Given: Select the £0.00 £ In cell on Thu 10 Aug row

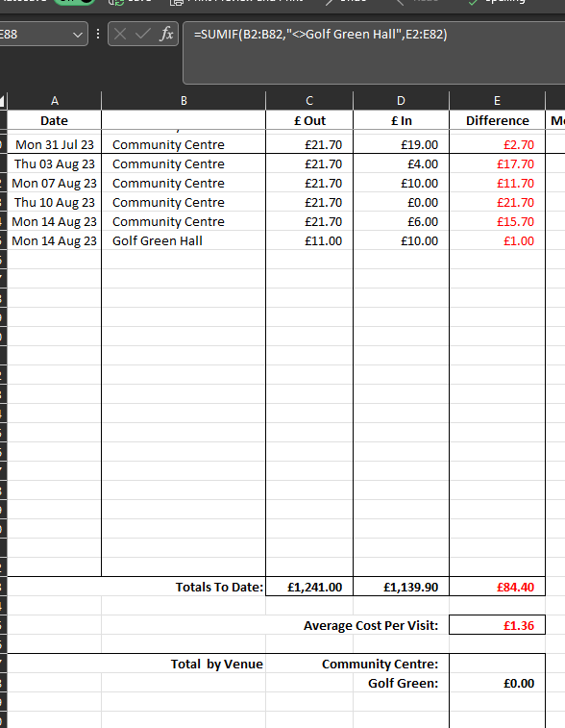Looking at the screenshot, I should coord(402,202).
